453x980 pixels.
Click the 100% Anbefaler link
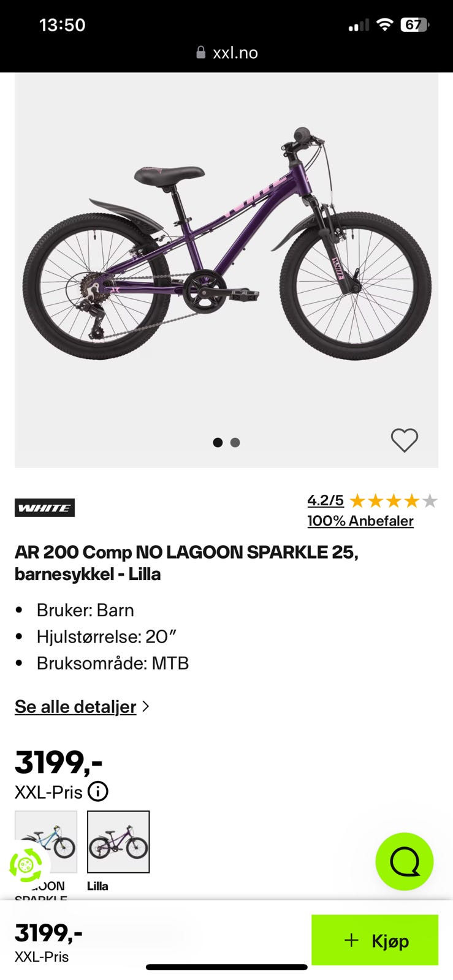[x=360, y=521]
